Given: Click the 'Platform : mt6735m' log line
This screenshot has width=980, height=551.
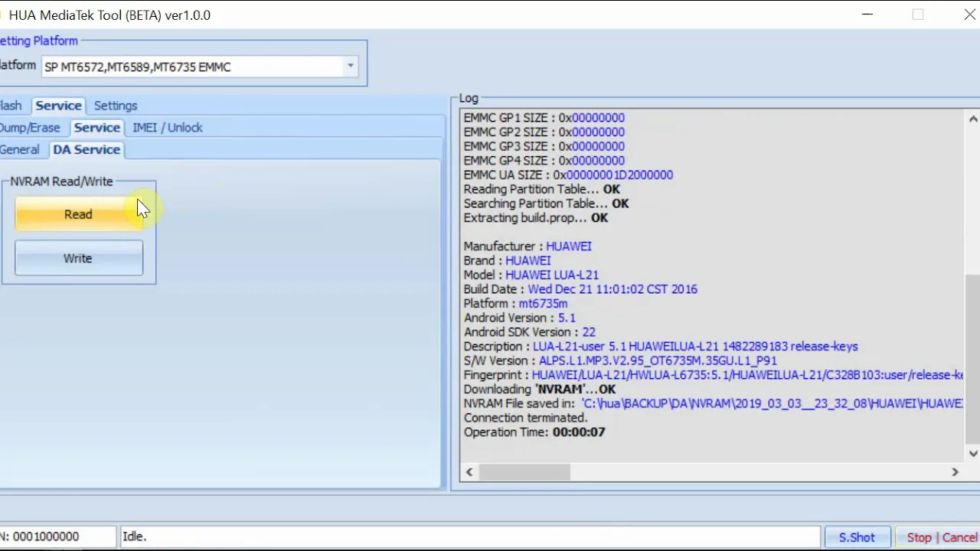Looking at the screenshot, I should tap(515, 304).
